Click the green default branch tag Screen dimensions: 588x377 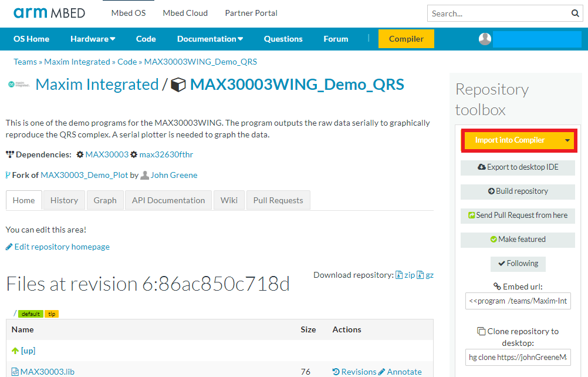pyautogui.click(x=31, y=314)
